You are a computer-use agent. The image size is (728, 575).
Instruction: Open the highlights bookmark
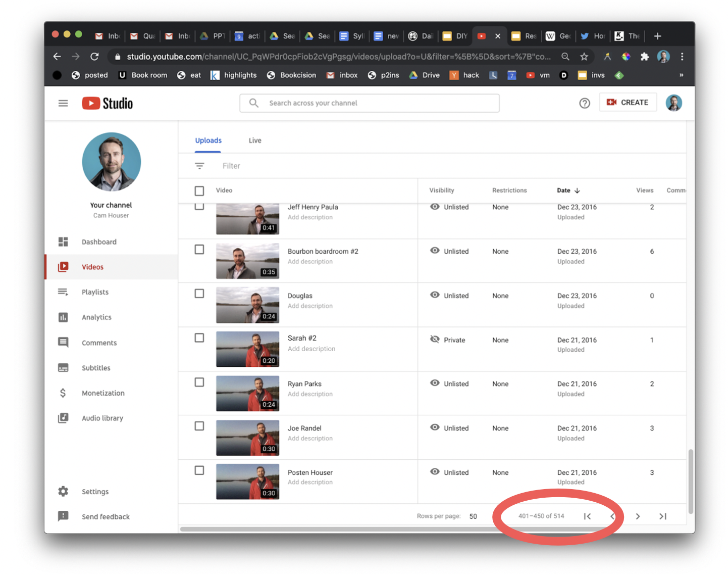coord(233,75)
